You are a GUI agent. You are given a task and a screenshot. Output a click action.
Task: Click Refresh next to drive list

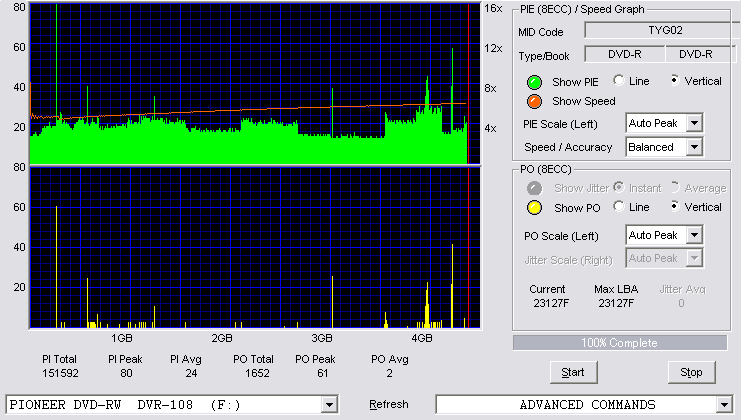(x=389, y=404)
